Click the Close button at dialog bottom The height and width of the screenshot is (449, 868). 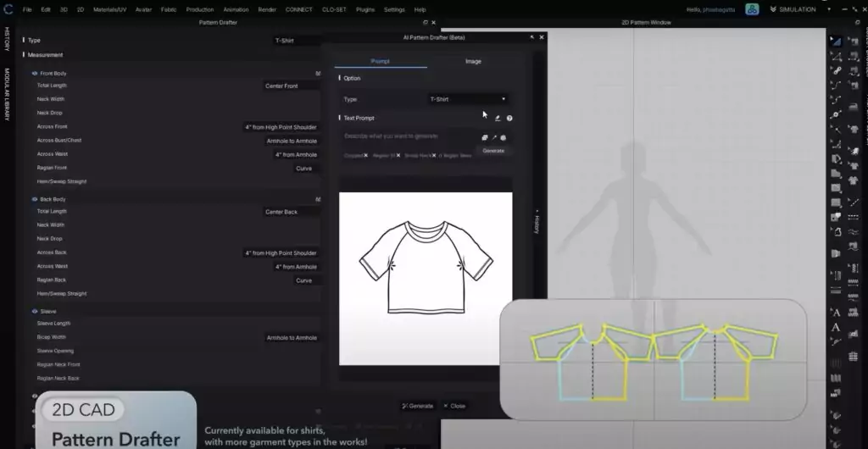tap(454, 406)
